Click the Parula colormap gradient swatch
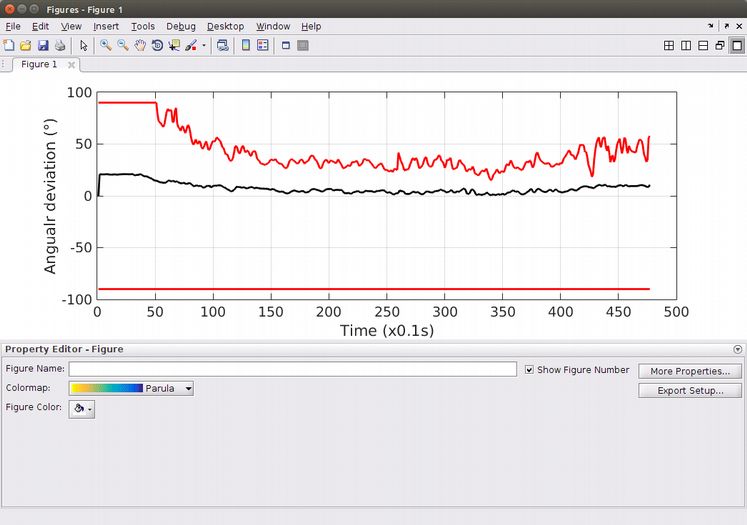 pos(106,388)
